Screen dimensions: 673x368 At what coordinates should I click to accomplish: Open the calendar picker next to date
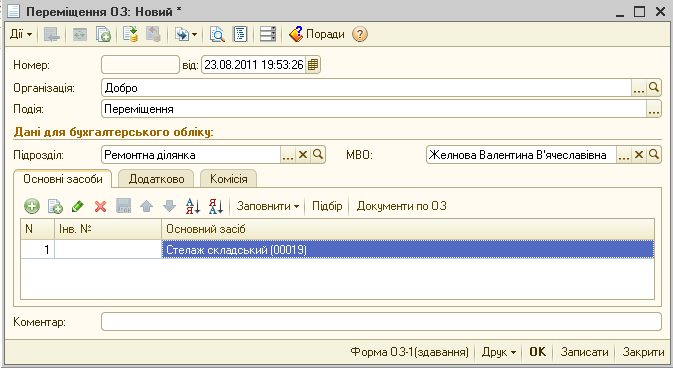[x=313, y=65]
